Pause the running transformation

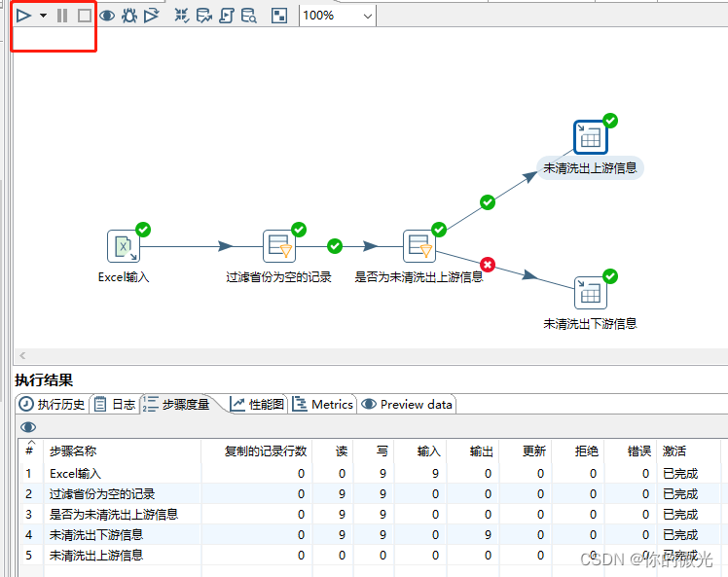click(x=62, y=16)
